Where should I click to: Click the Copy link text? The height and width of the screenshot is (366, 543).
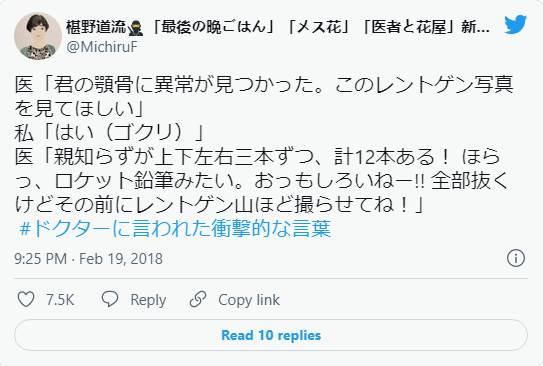point(249,300)
